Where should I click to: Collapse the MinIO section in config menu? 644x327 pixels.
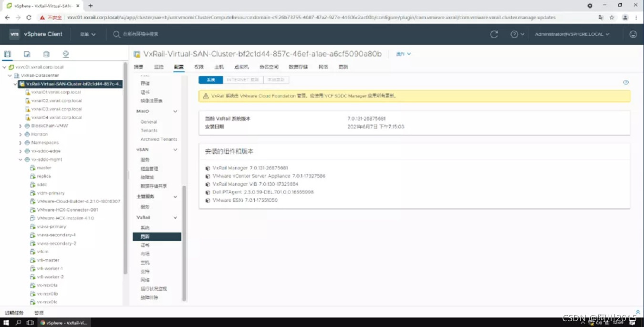[x=175, y=111]
